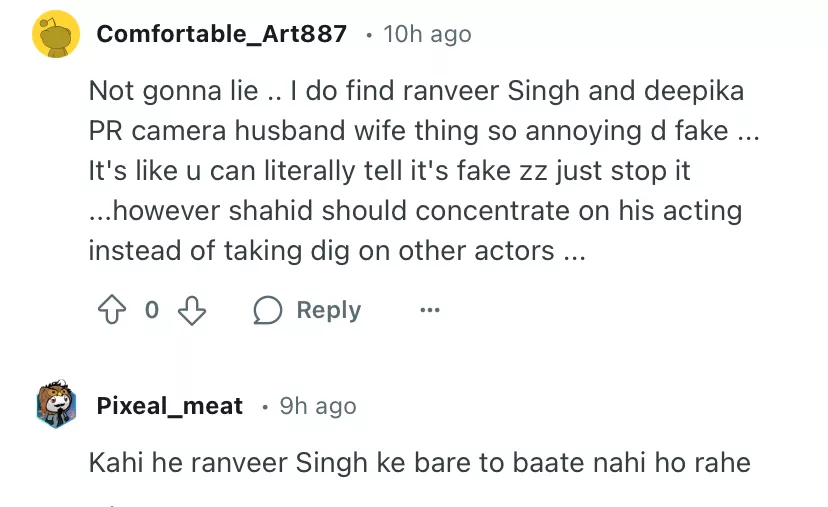This screenshot has width=828, height=507.
Task: Open the three-dot more options menu
Action: [430, 310]
